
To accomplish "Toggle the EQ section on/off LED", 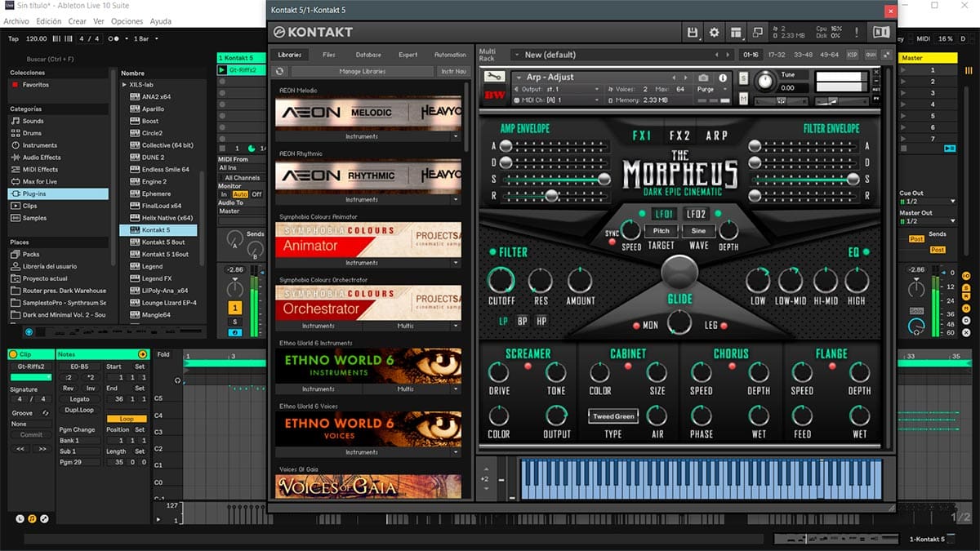I will (x=866, y=252).
